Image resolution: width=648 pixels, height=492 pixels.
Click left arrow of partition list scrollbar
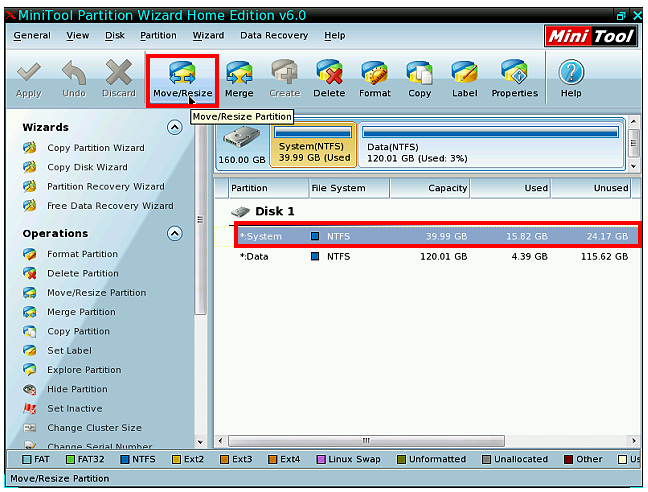click(221, 441)
